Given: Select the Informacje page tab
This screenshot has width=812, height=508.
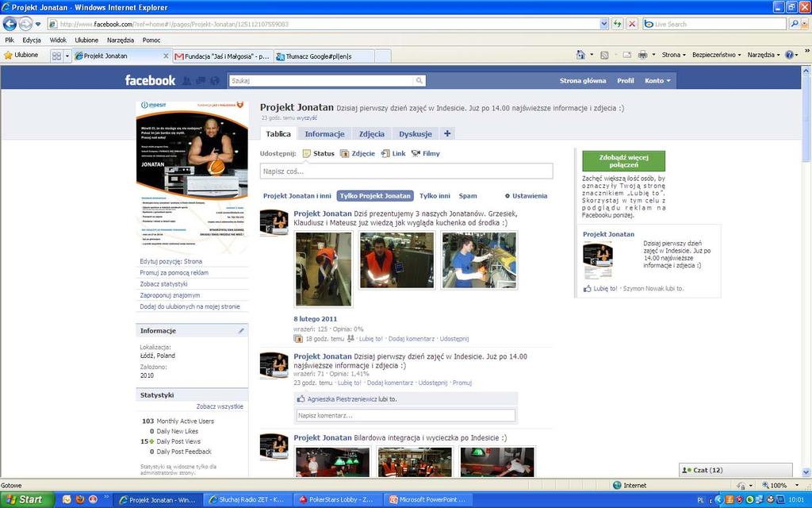Looking at the screenshot, I should pyautogui.click(x=324, y=133).
